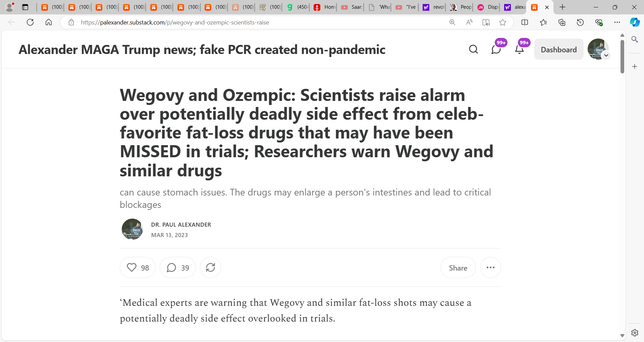Viewport: 644px width, 342px height.
Task: Open browser History icon
Action: [x=580, y=22]
